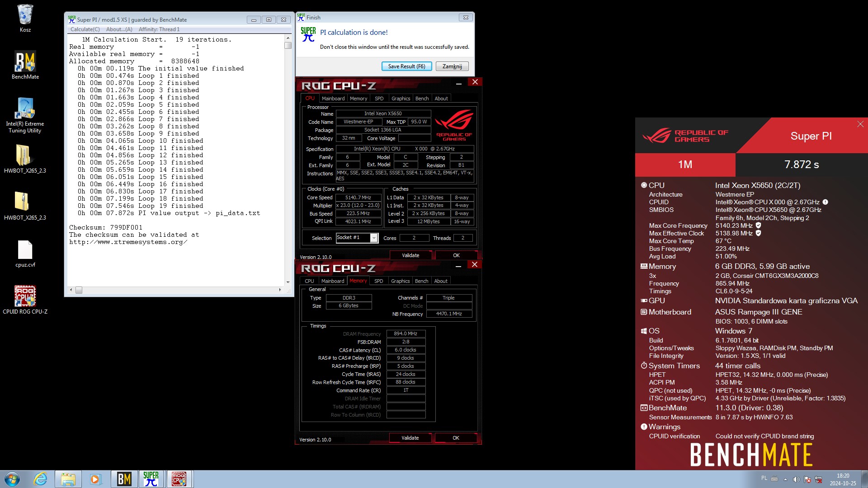Switch to ROG CPU-Z via taskbar button
The height and width of the screenshot is (488, 868).
tap(179, 479)
